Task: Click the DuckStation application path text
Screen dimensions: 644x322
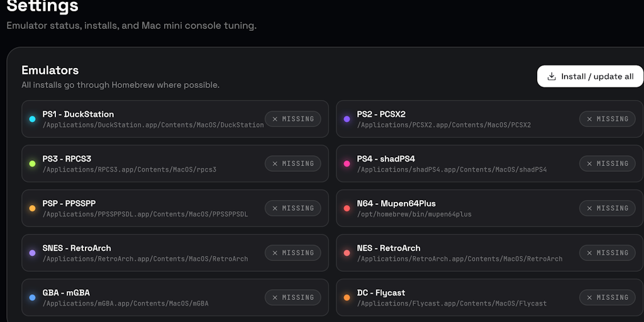Action: (x=153, y=125)
